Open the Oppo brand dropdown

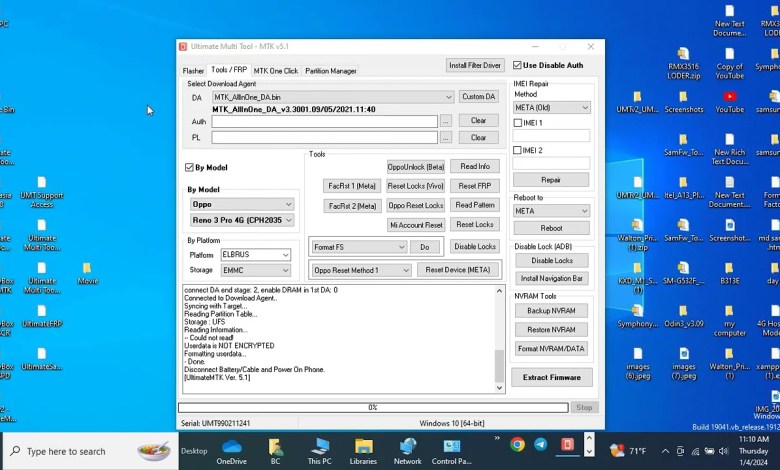pyautogui.click(x=242, y=204)
